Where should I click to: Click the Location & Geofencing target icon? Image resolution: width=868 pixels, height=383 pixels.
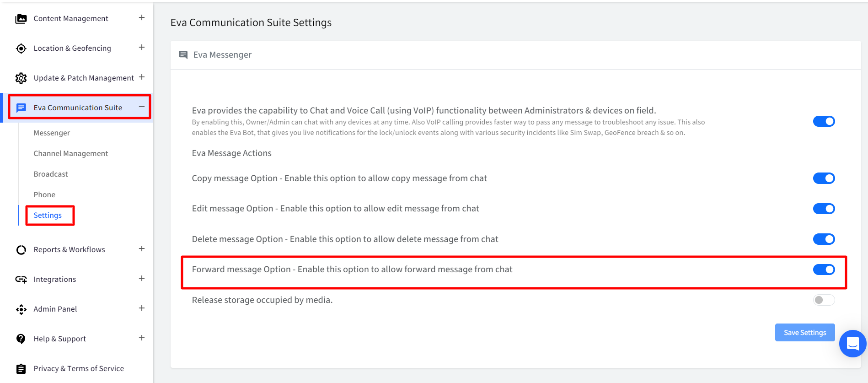pyautogui.click(x=21, y=49)
